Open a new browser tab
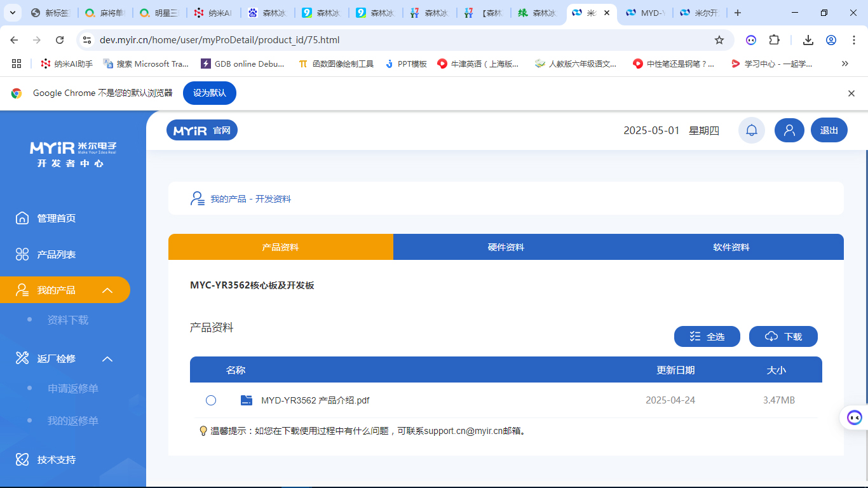This screenshot has height=488, width=868. click(737, 13)
